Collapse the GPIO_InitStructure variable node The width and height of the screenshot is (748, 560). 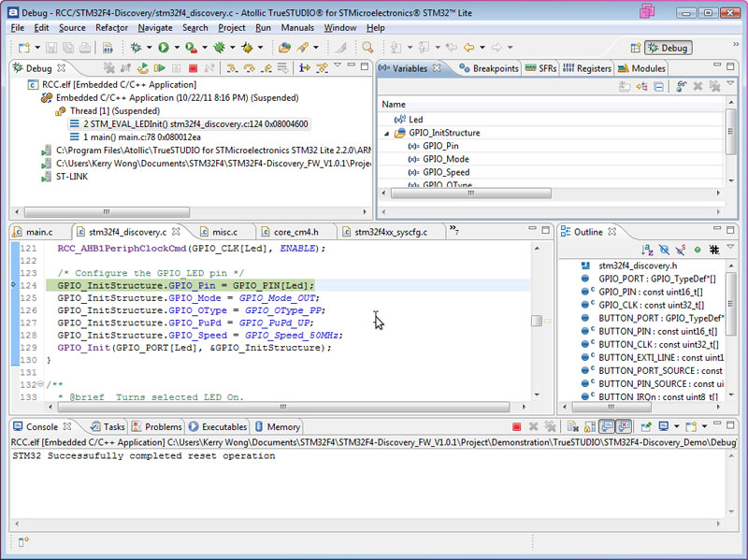[x=387, y=133]
